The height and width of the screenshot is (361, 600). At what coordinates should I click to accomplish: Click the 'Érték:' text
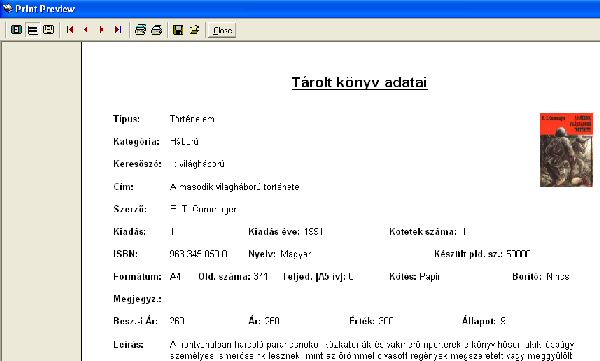[x=362, y=321]
